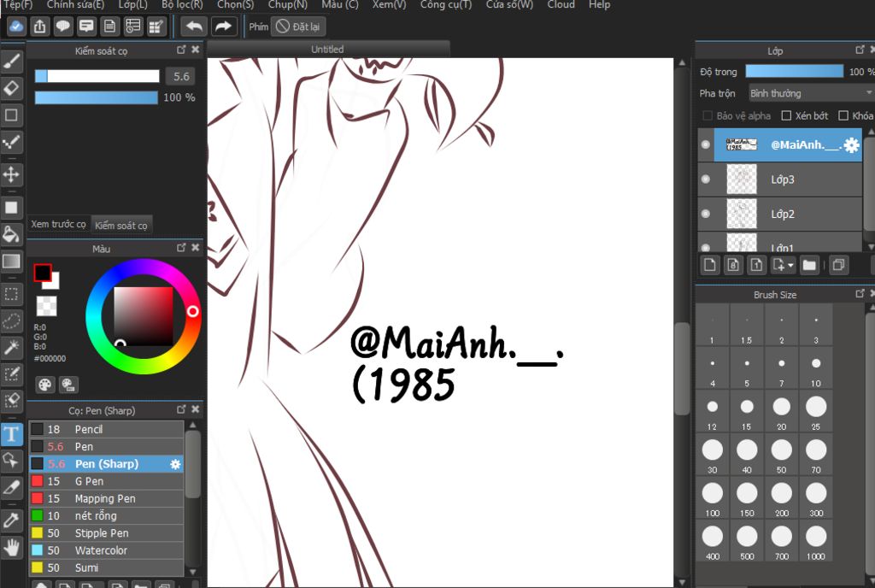Screen dimensions: 875x588
Task: Select the Magic Wand tool
Action: 12,347
